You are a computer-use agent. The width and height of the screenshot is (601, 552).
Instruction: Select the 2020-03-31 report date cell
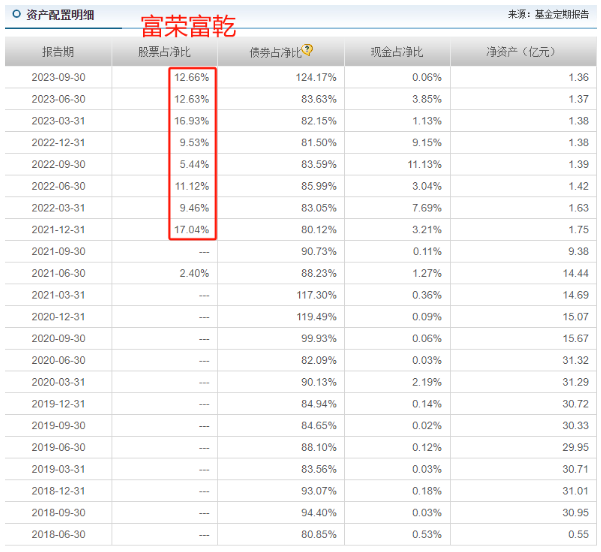(x=58, y=382)
